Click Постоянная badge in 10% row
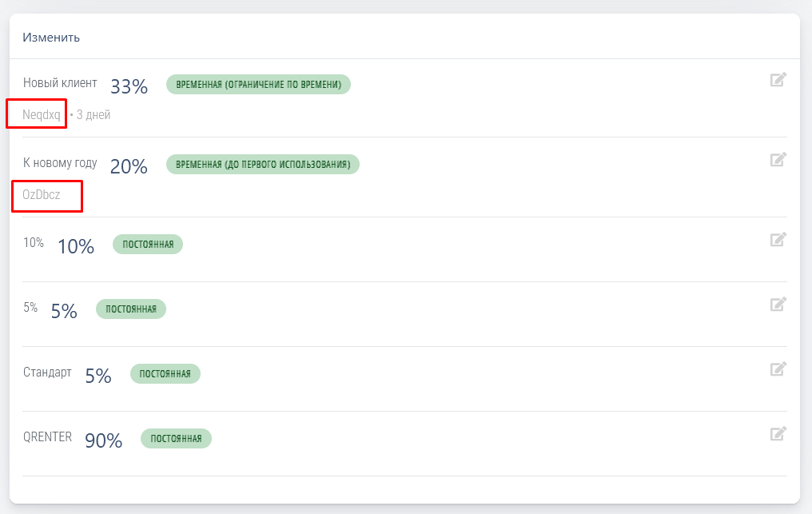This screenshot has height=514, width=812. pos(148,245)
